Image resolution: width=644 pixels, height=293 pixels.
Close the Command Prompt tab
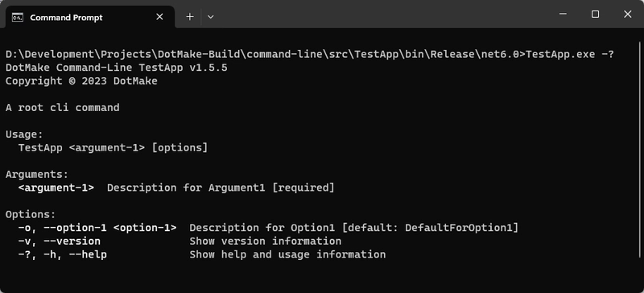(159, 17)
